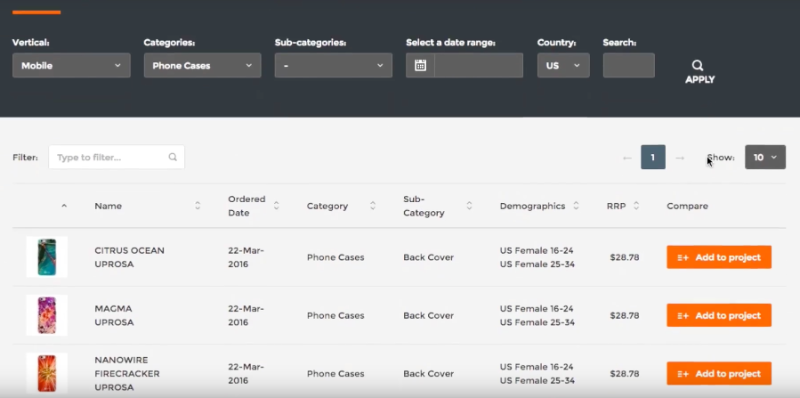This screenshot has height=398, width=800.
Task: Sort table by Ordered Date column
Action: [276, 206]
